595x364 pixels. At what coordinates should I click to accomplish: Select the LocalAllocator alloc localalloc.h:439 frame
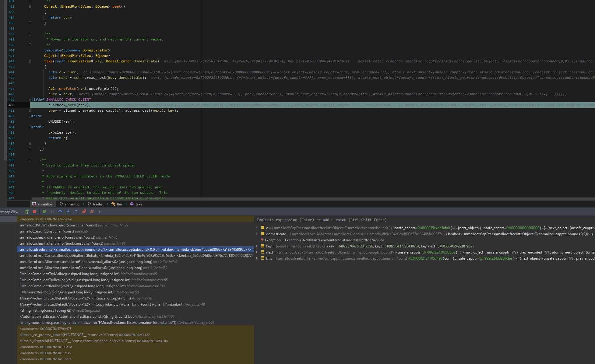[x=136, y=268]
